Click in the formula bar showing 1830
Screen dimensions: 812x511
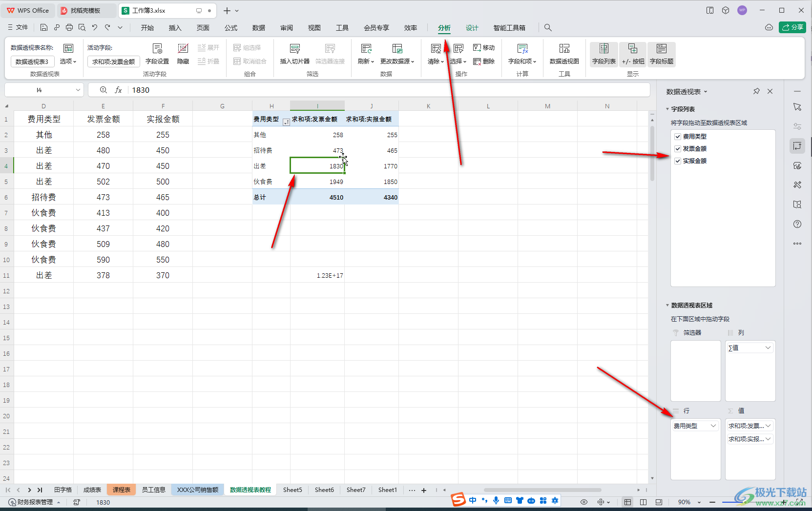tap(389, 90)
